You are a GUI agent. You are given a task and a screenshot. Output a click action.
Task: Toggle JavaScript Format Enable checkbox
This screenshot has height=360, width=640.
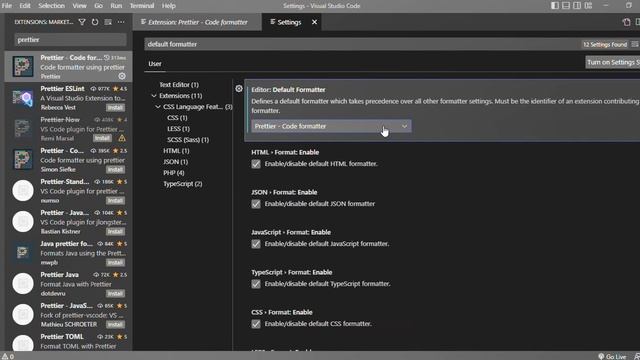[256, 244]
